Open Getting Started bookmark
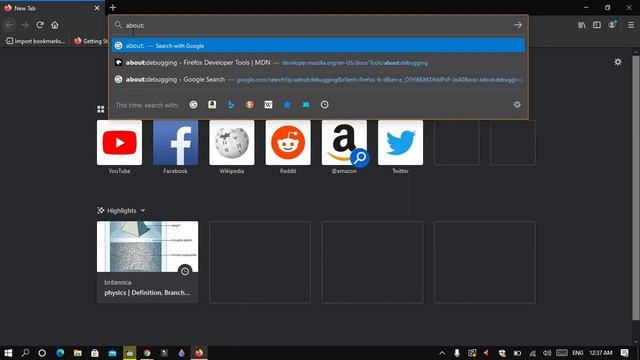640x360 pixels. click(x=91, y=41)
